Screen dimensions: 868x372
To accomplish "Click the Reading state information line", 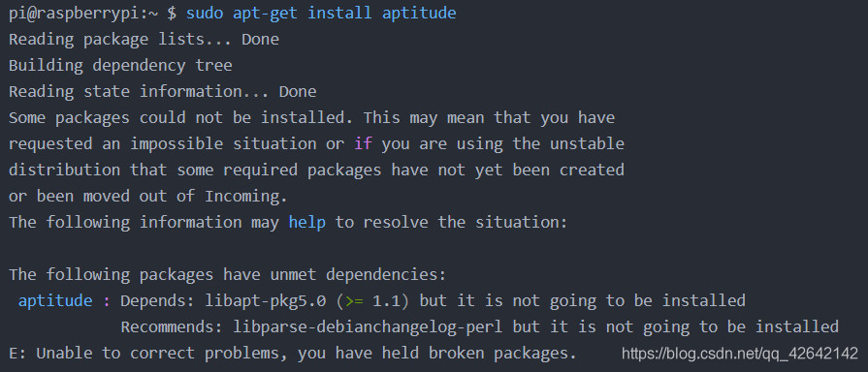I will point(162,91).
